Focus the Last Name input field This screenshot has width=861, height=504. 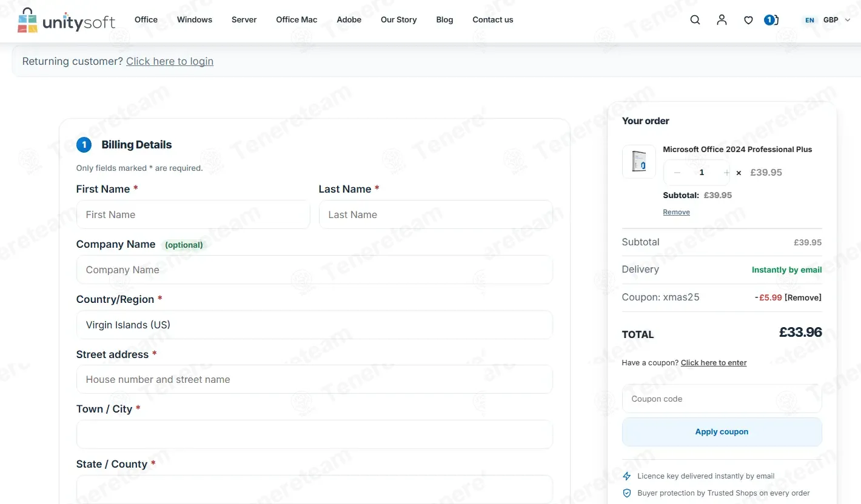pos(436,214)
